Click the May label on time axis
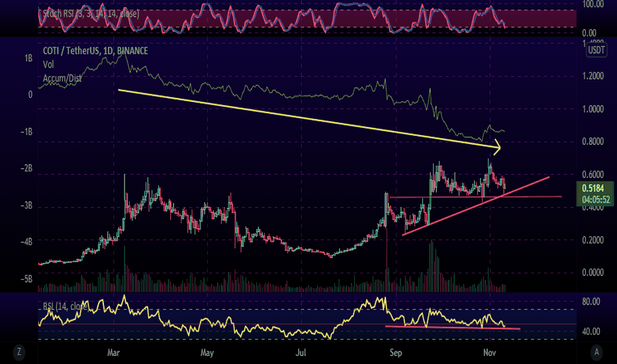 (207, 353)
